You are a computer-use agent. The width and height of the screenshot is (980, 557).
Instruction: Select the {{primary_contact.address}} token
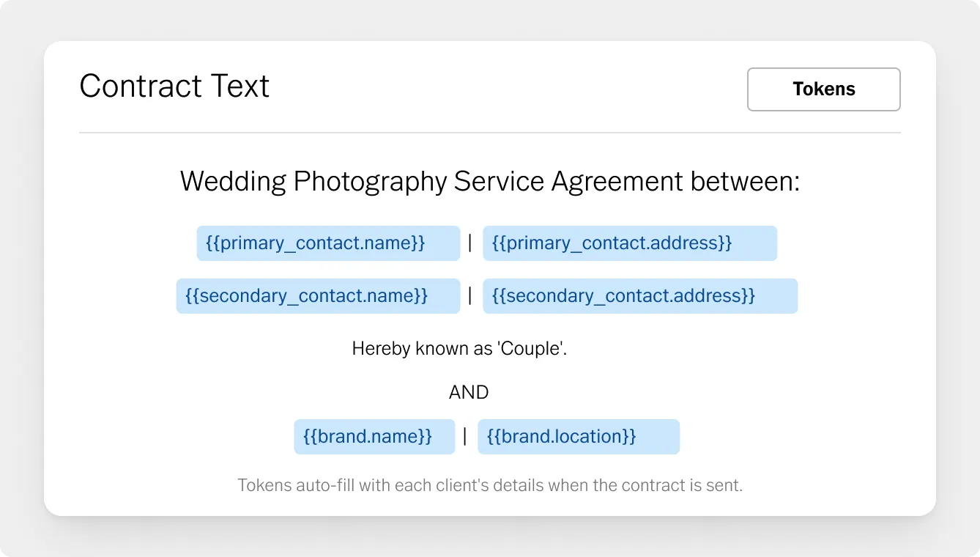pyautogui.click(x=630, y=243)
